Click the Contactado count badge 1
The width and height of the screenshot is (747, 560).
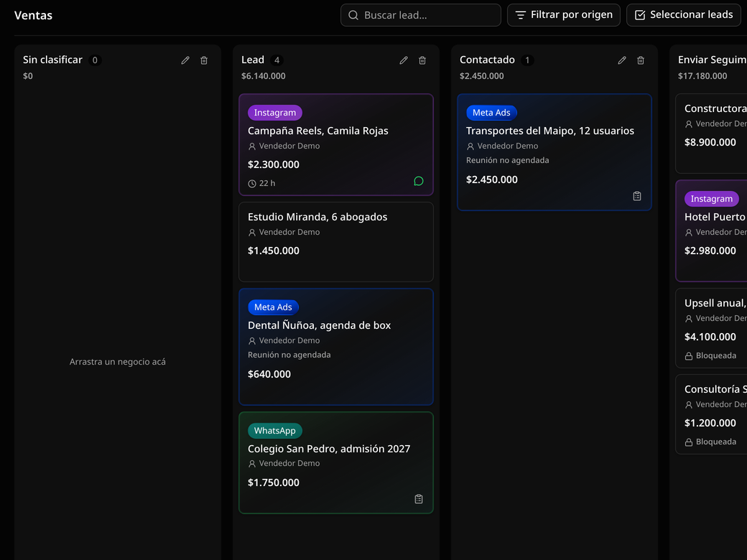coord(527,60)
